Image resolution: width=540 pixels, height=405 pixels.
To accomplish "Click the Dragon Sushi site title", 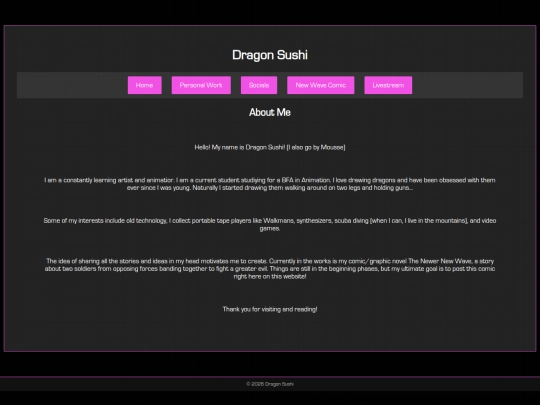I will (x=270, y=55).
